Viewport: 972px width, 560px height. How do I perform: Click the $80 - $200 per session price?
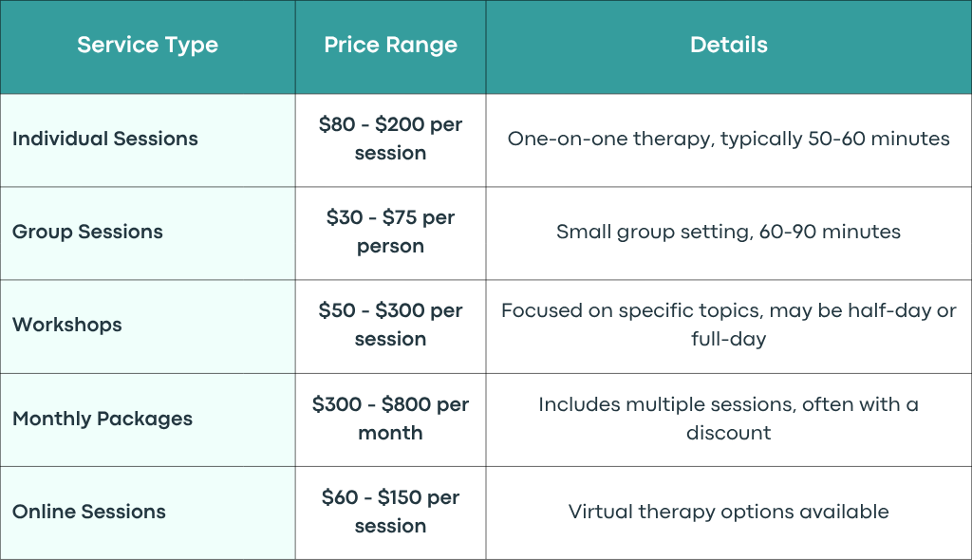(x=390, y=139)
